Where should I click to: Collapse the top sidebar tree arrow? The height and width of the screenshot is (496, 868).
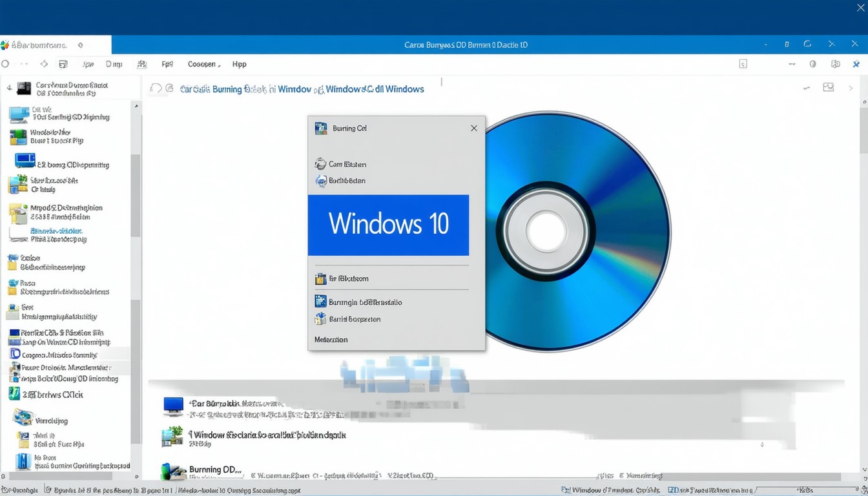click(9, 88)
